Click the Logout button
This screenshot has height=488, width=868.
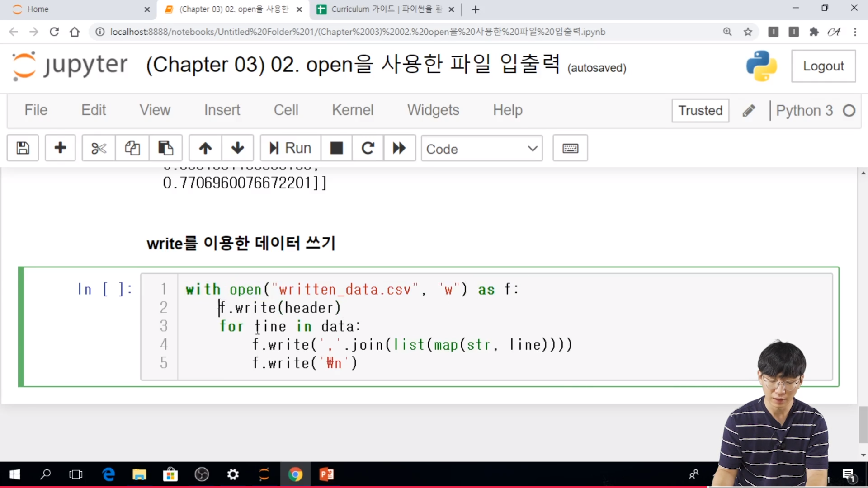823,66
